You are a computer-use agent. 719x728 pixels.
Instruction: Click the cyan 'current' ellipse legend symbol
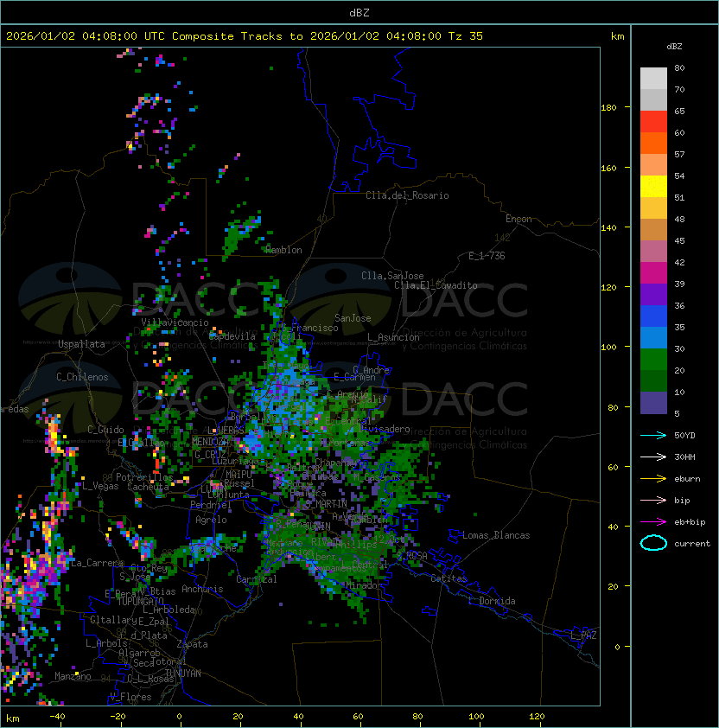[x=653, y=543]
